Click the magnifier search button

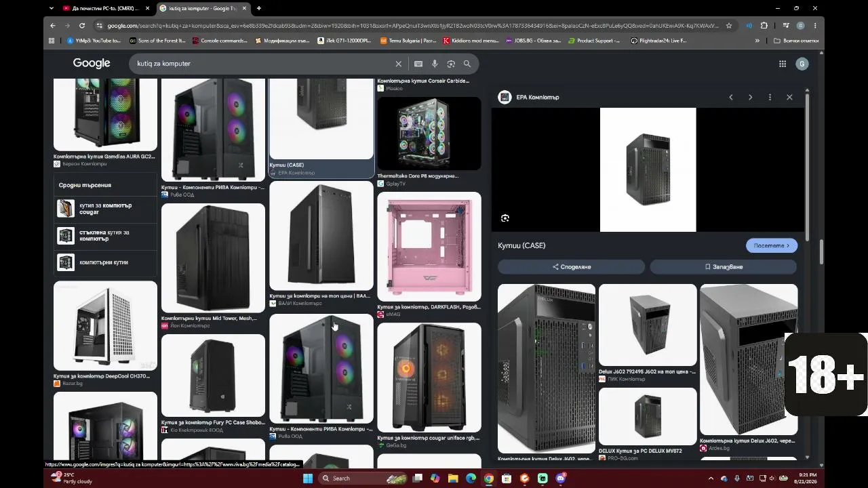point(467,64)
